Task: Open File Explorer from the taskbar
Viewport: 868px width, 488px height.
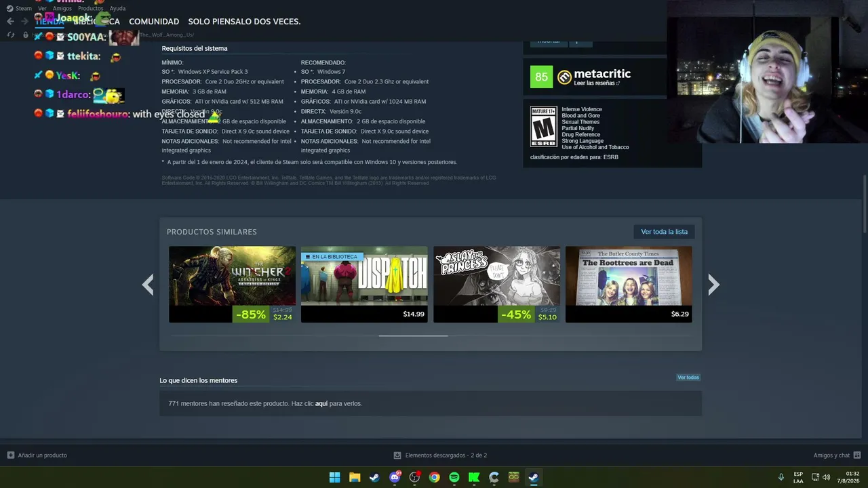Action: pyautogui.click(x=355, y=477)
